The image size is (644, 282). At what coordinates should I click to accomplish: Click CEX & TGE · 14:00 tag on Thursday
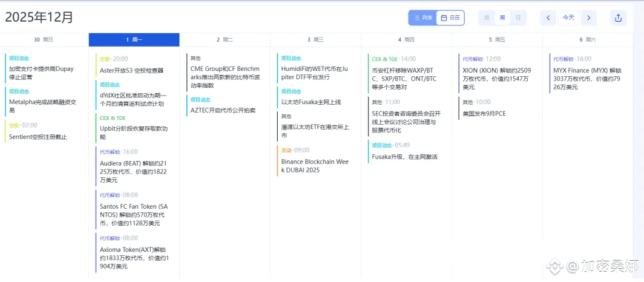click(x=393, y=59)
